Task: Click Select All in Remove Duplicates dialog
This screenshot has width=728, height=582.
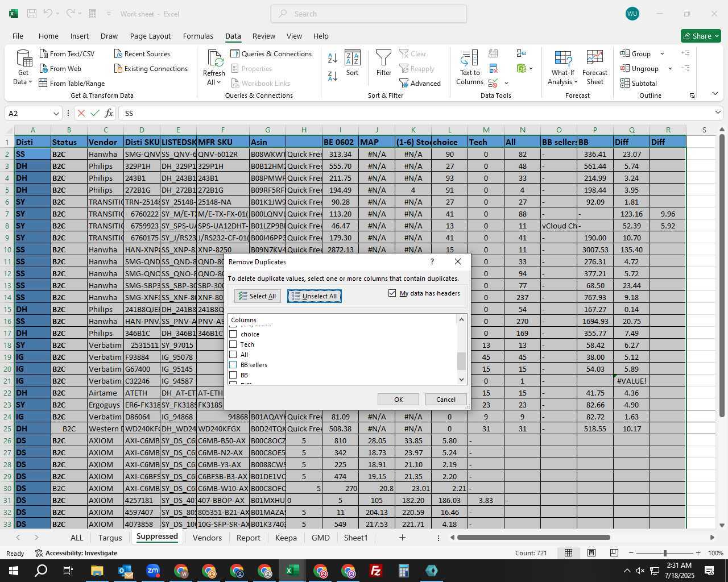Action: tap(257, 296)
